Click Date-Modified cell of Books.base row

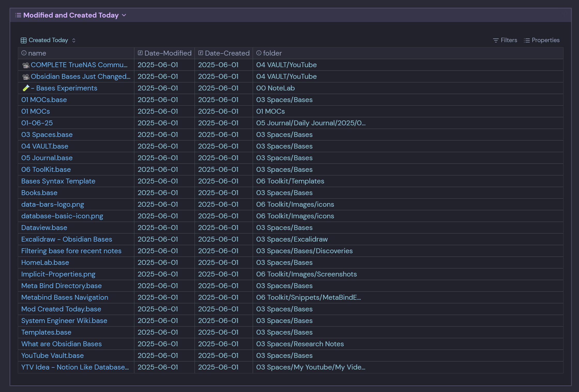[164, 193]
